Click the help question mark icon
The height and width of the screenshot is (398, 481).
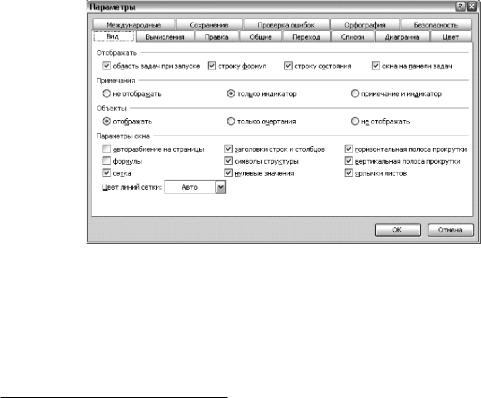(x=460, y=7)
